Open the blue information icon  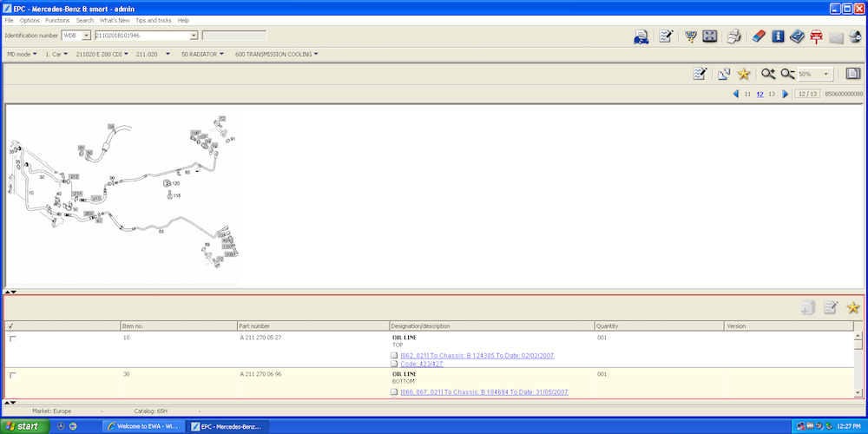coord(778,36)
